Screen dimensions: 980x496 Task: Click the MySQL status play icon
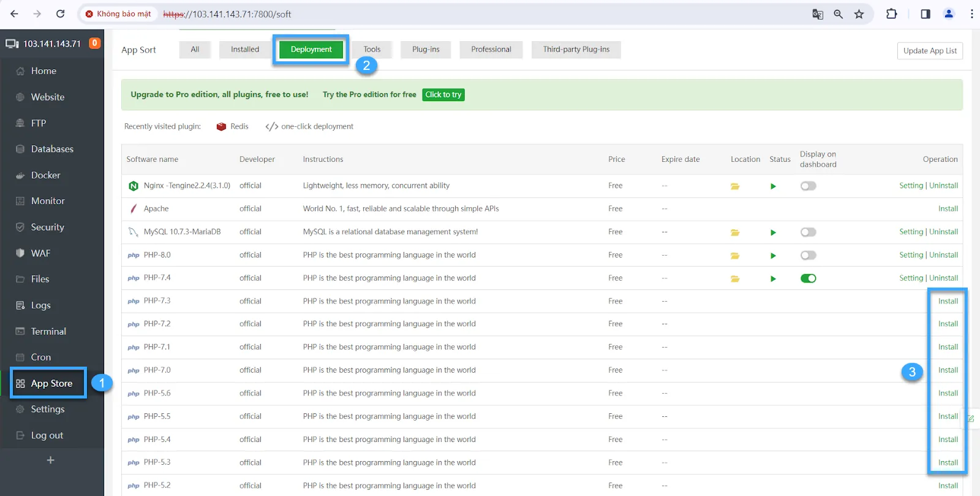(x=773, y=232)
